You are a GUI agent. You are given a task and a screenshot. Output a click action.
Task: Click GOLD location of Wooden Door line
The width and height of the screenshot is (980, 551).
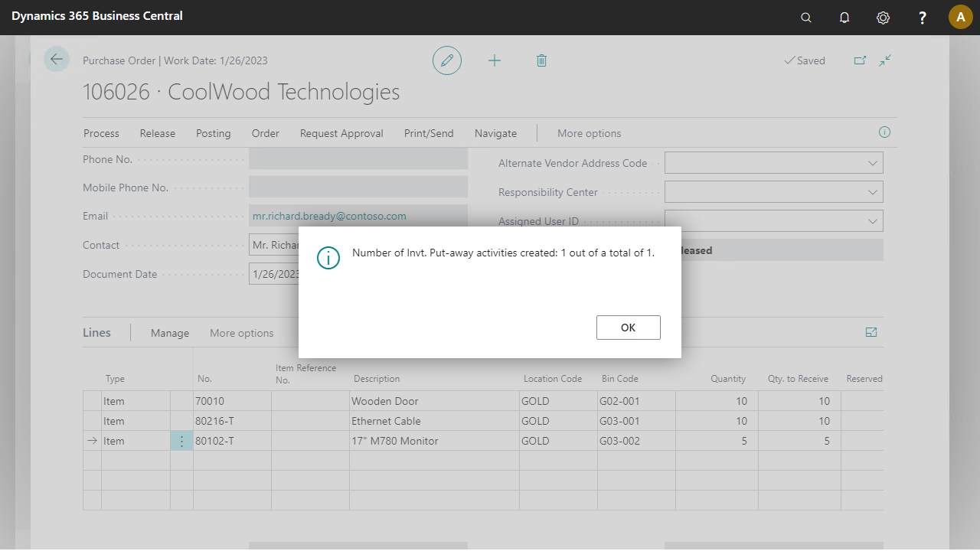[x=535, y=401]
